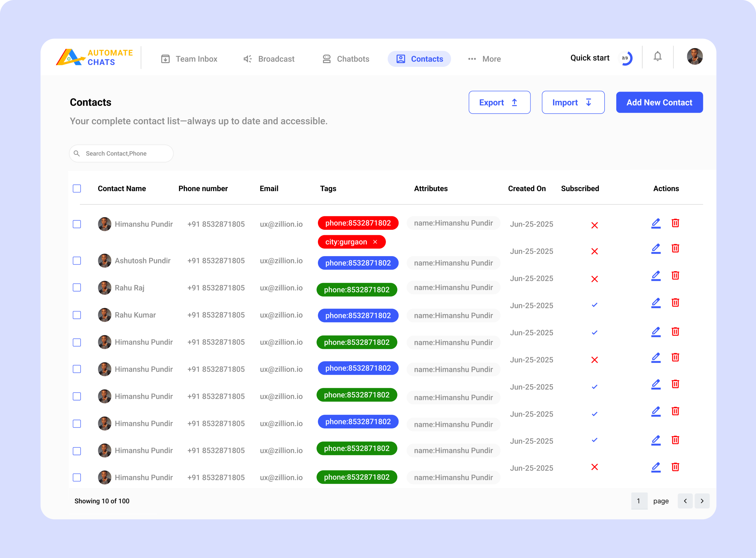756x558 pixels.
Task: Go to next page with right chevron
Action: [702, 501]
